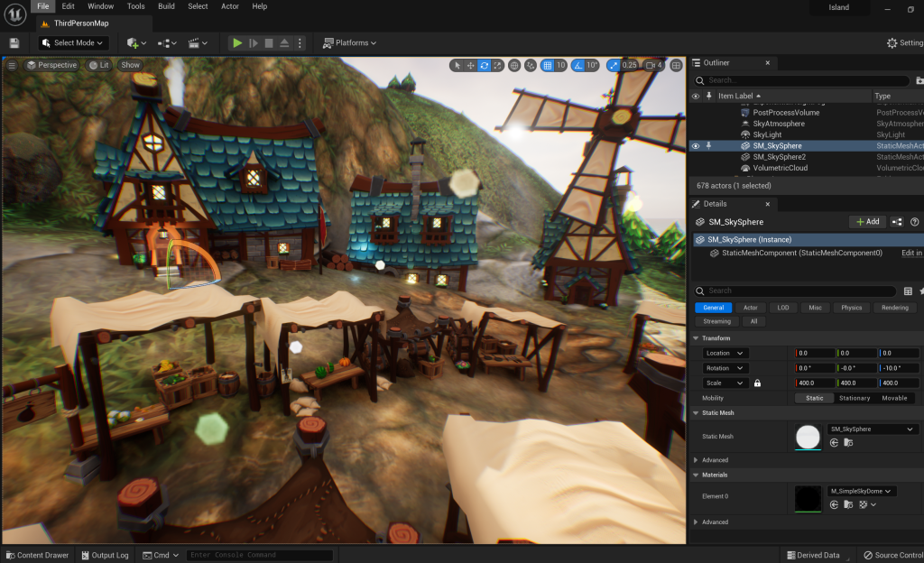This screenshot has height=563, width=924.
Task: Activate the Scale gizmo tool
Action: pos(498,65)
